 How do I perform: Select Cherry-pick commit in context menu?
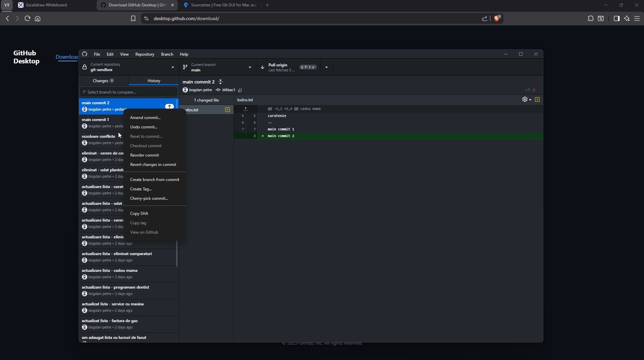coord(149,198)
